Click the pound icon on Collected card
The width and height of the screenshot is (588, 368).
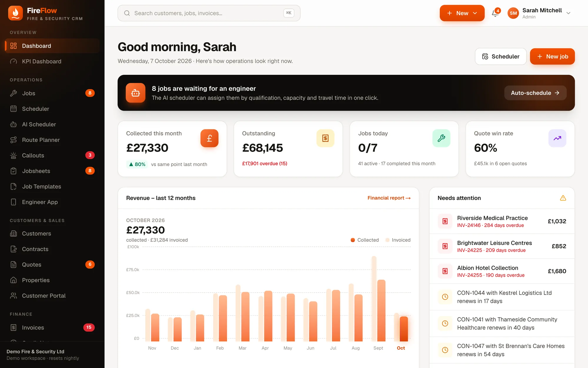tap(209, 138)
